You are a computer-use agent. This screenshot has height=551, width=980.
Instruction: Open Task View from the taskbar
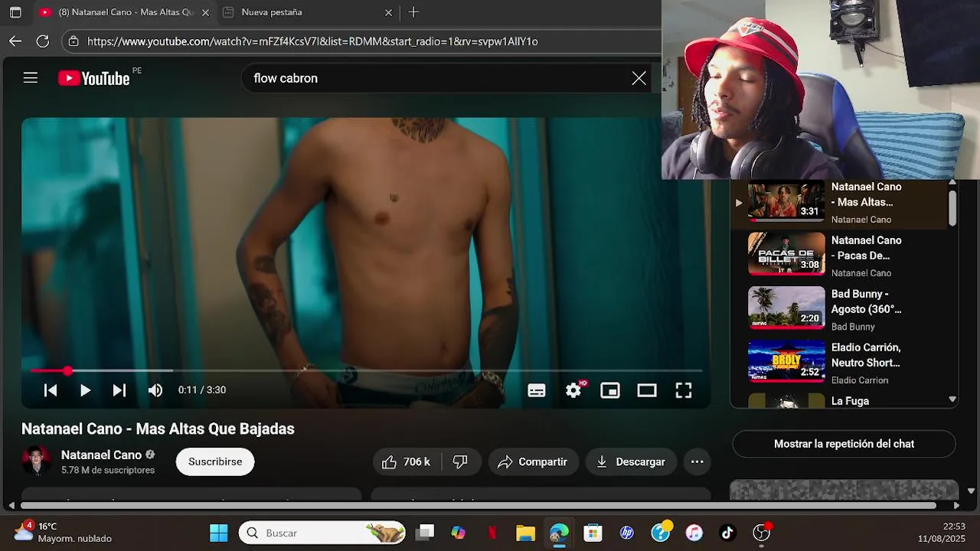[426, 533]
